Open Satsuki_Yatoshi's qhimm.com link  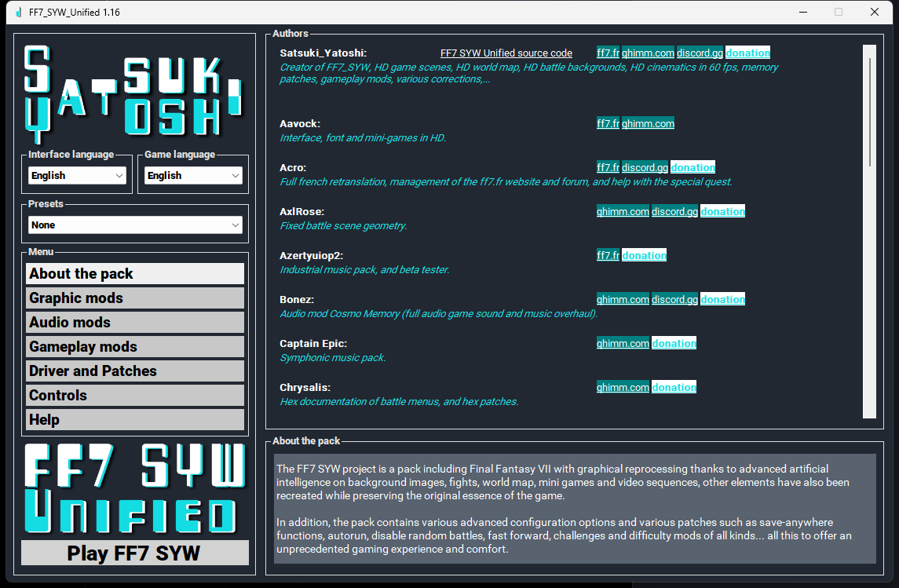[648, 53]
